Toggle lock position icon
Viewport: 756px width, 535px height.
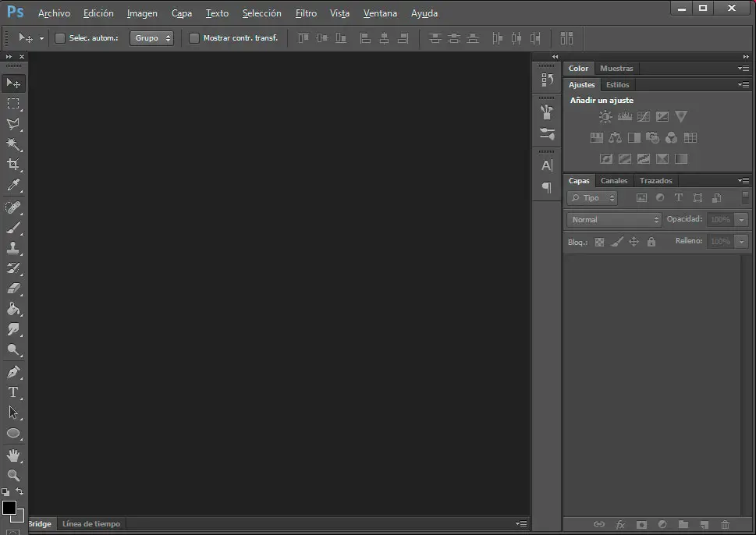coord(634,242)
